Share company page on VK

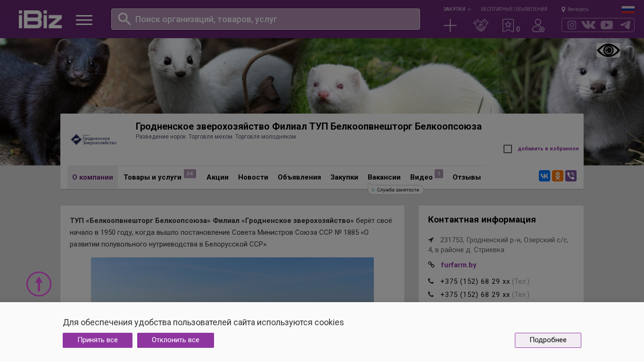tap(545, 176)
